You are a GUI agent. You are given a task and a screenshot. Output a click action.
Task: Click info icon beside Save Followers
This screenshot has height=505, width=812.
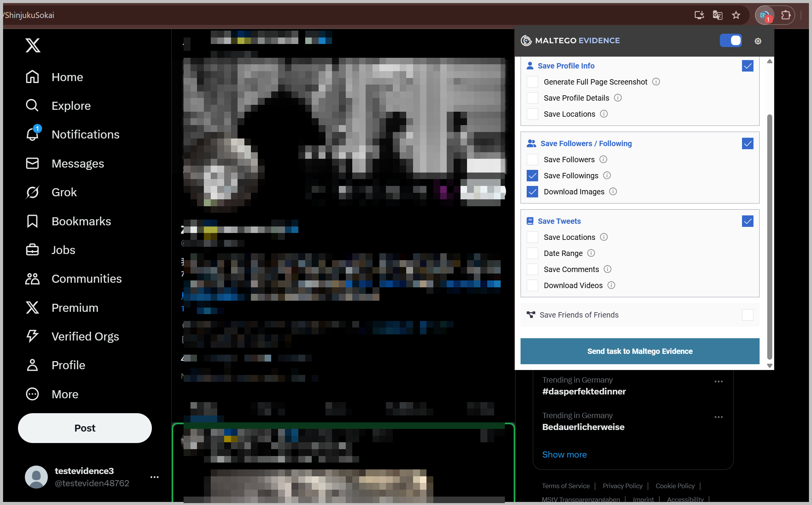coord(603,159)
